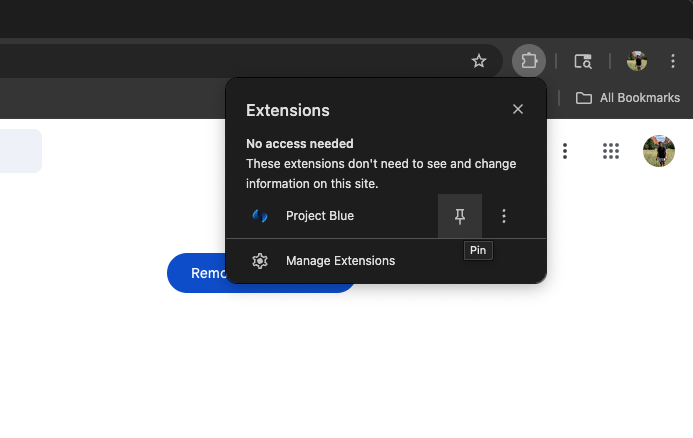
Task: Focus the browser address bar
Action: (230, 61)
